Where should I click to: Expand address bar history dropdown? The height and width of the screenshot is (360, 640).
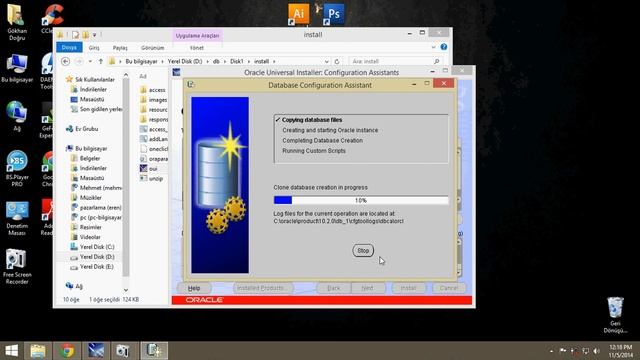coord(327,61)
